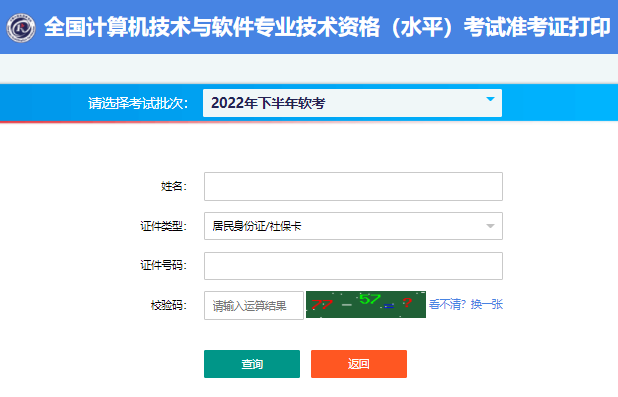Click the blue arrow of exam batch selector
This screenshot has height=397, width=618.
(x=490, y=99)
